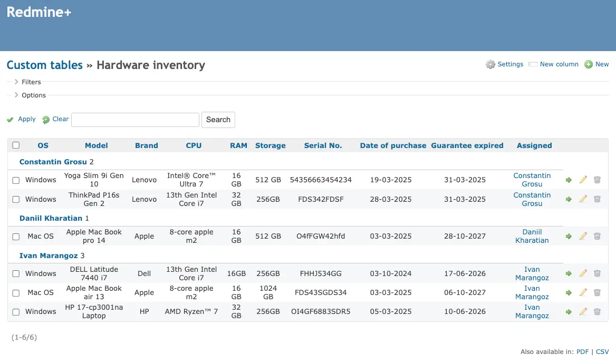
Task: Open the Apple Mac Book pro 14 row via green arrow
Action: coord(569,236)
